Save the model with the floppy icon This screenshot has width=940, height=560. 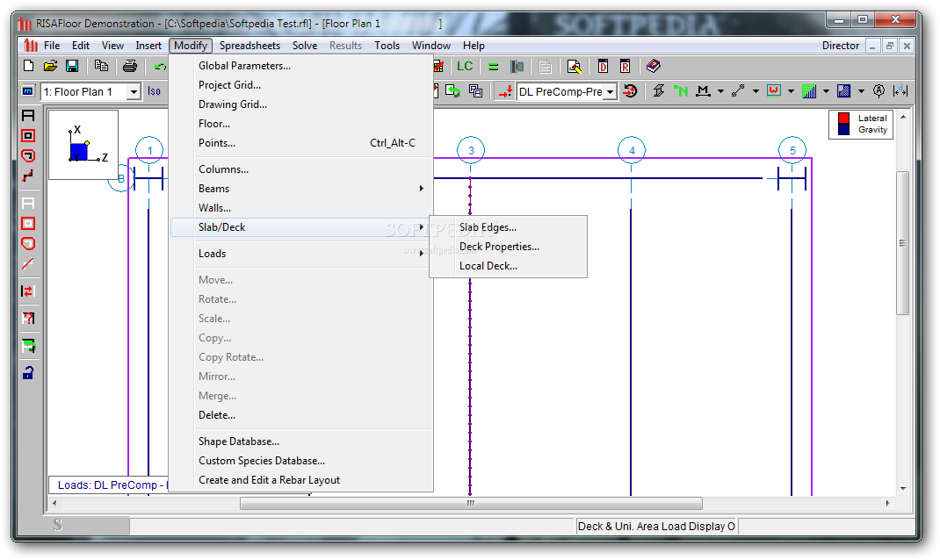pos(72,66)
